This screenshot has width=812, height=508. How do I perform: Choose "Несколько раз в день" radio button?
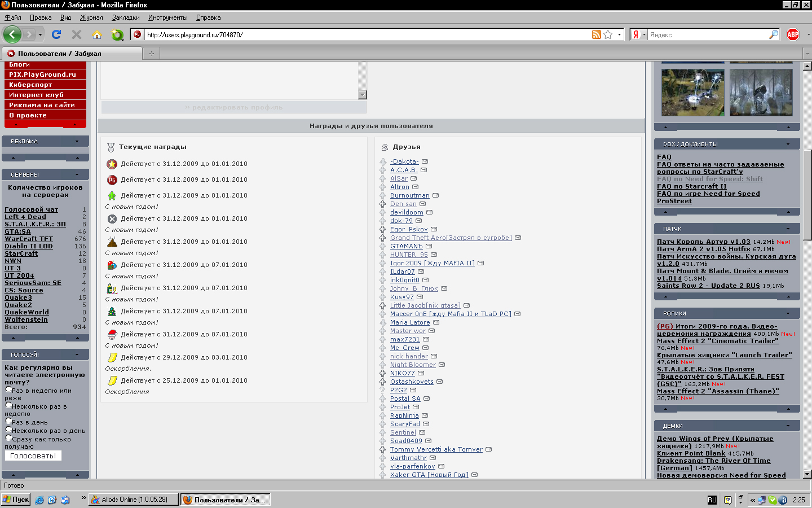(8, 429)
